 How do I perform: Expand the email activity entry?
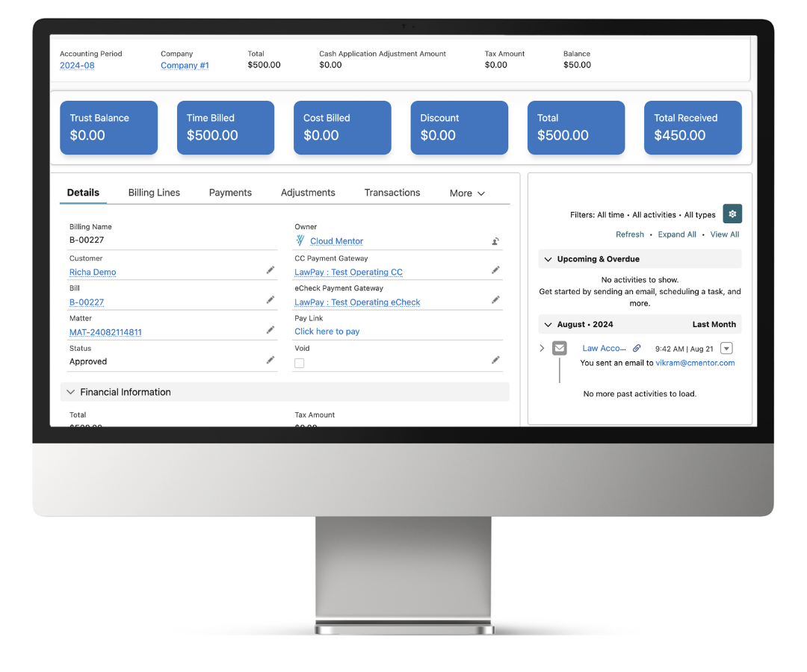pos(541,348)
